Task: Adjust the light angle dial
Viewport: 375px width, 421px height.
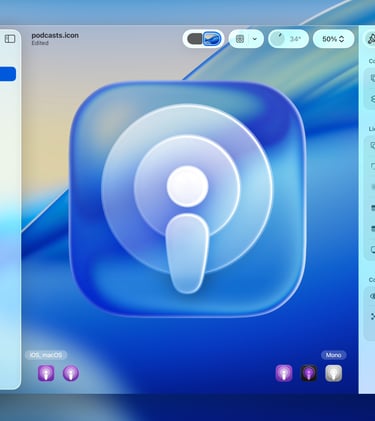Action: coord(277,39)
